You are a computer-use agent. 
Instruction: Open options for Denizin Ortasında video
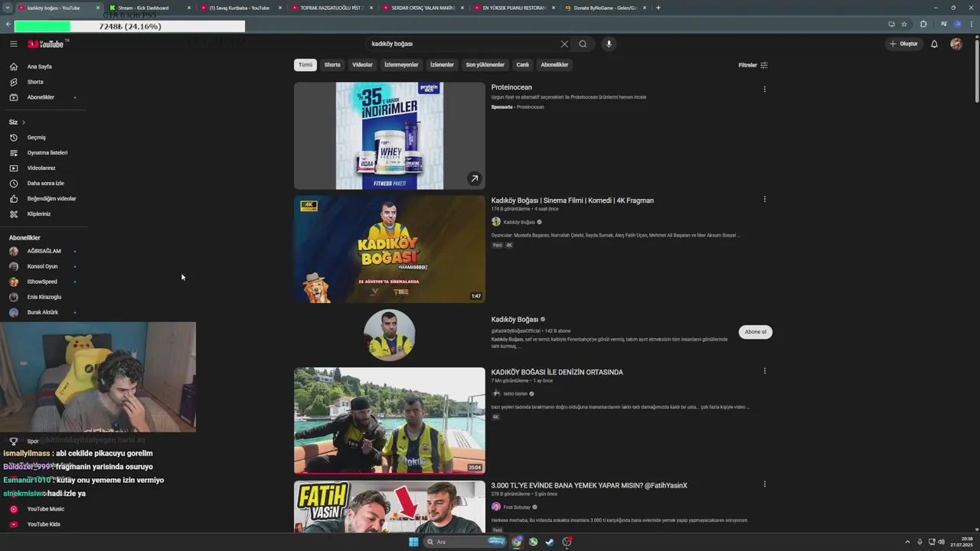tap(764, 370)
